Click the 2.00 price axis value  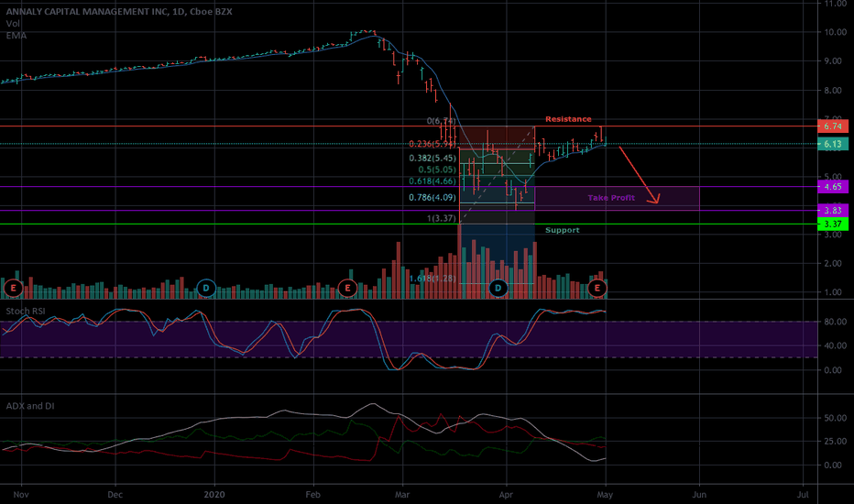coord(833,263)
